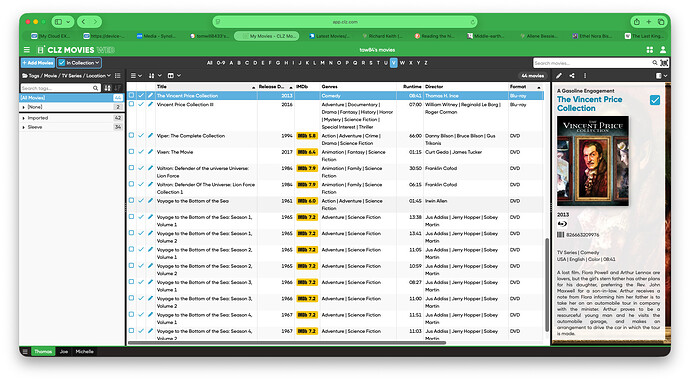Open the In Collection filter dropdown

(79, 63)
